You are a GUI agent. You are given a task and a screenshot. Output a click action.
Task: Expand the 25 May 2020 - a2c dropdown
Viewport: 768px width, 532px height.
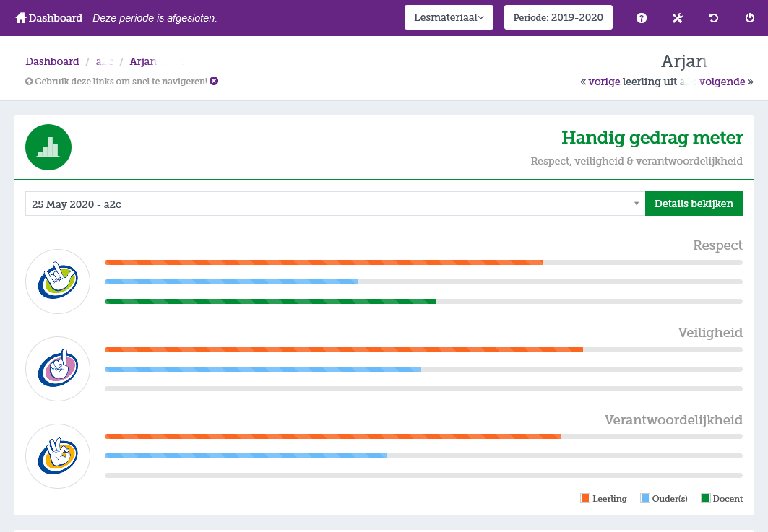335,204
